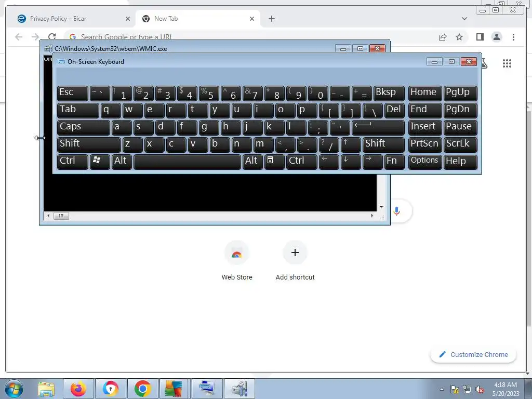Screen dimensions: 532x399
Task: Launch Firefox from the taskbar
Action: [78, 389]
